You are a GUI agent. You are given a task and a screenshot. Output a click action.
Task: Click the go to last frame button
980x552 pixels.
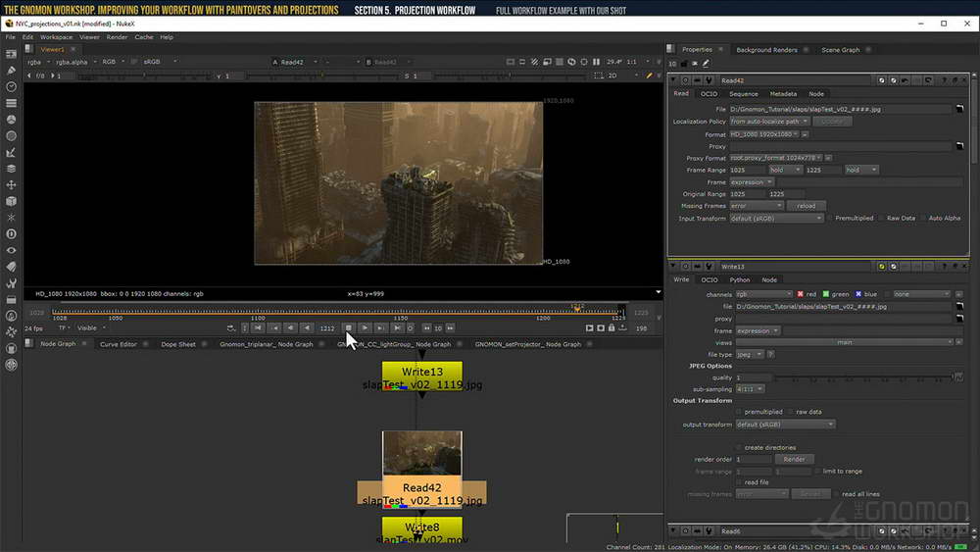(x=397, y=327)
